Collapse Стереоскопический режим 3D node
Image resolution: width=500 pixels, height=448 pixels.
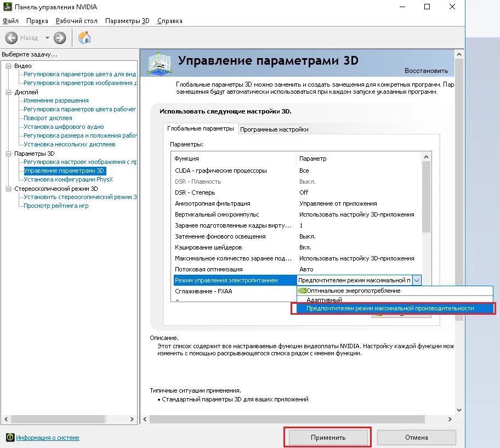(x=8, y=189)
